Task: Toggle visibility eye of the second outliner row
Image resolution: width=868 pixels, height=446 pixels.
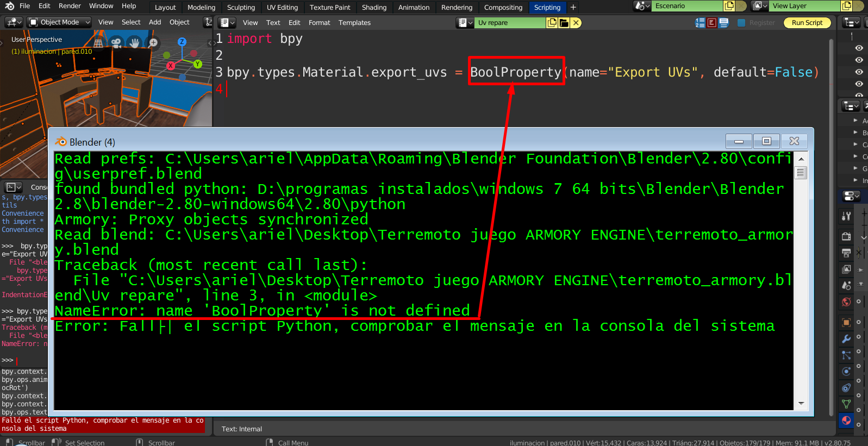Action: click(x=859, y=60)
